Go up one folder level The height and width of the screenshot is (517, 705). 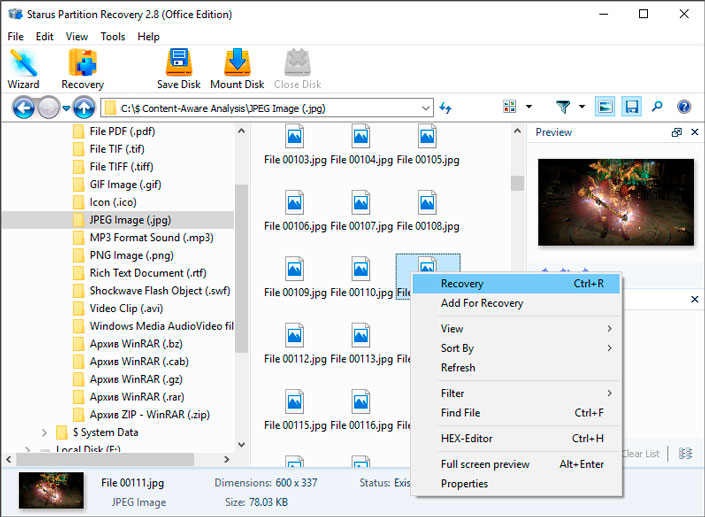pyautogui.click(x=84, y=108)
